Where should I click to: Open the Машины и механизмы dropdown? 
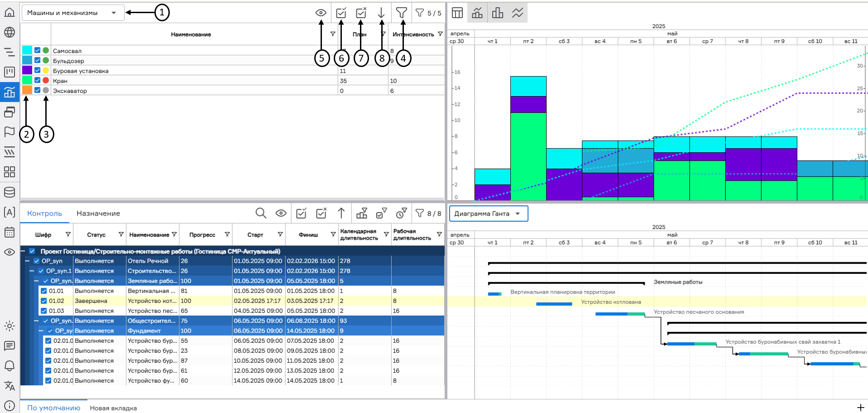(x=72, y=13)
